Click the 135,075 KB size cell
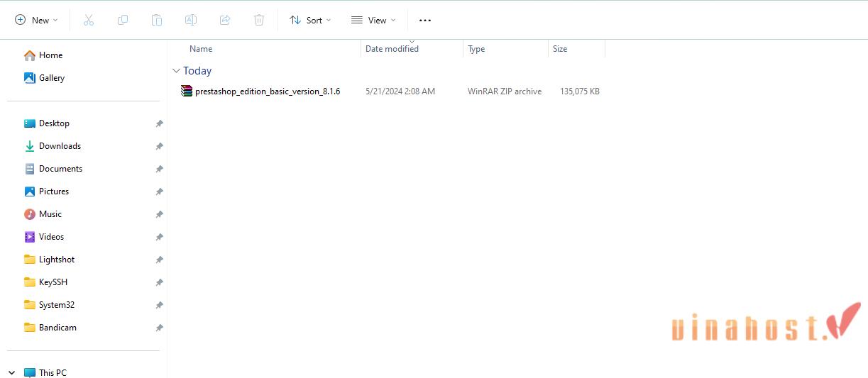The height and width of the screenshot is (378, 868). pos(580,91)
